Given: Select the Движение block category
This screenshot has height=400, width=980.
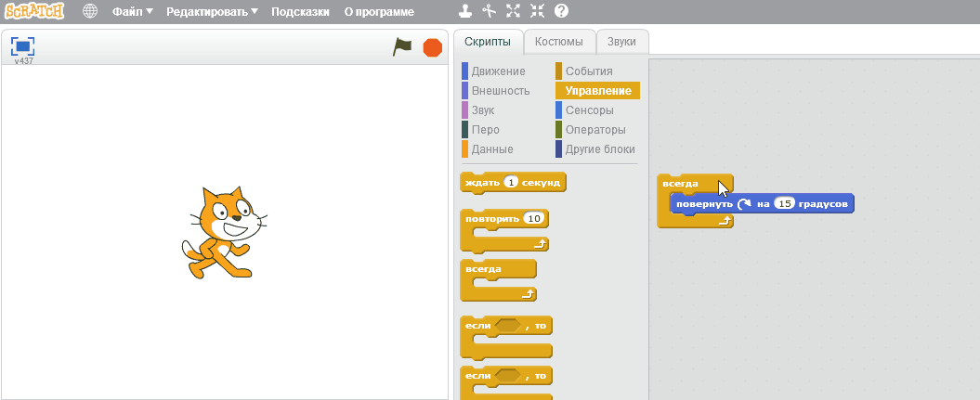Looking at the screenshot, I should coord(498,71).
